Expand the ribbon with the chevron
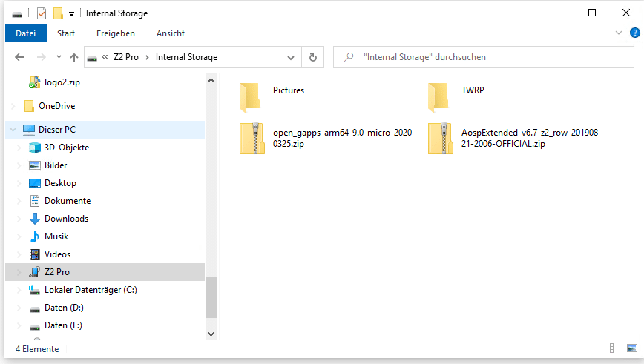The width and height of the screenshot is (644, 364). pyautogui.click(x=619, y=33)
